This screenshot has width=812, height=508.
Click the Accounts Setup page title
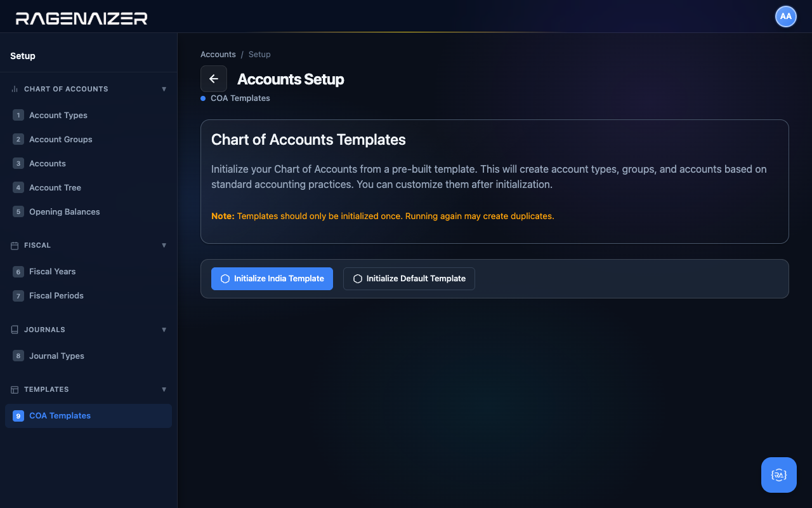coord(291,79)
